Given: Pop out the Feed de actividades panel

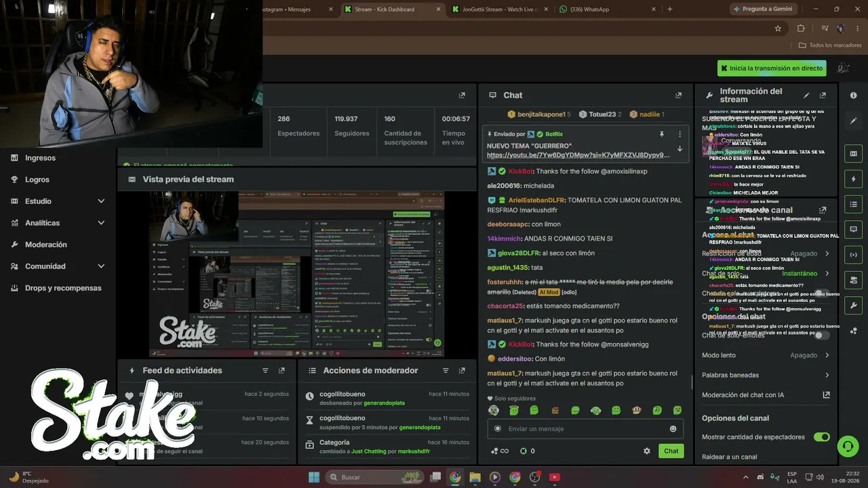Looking at the screenshot, I should pos(281,371).
